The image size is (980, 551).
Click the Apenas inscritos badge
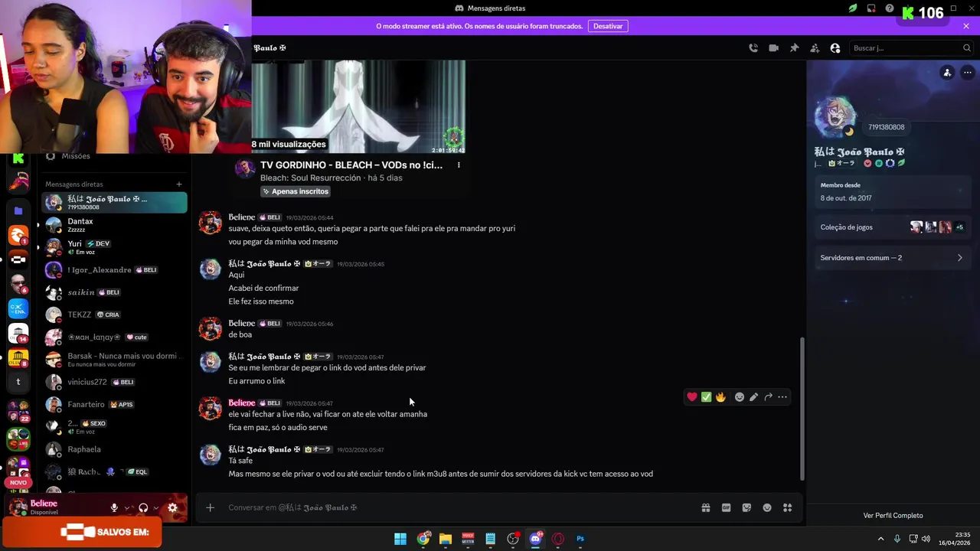(x=296, y=191)
